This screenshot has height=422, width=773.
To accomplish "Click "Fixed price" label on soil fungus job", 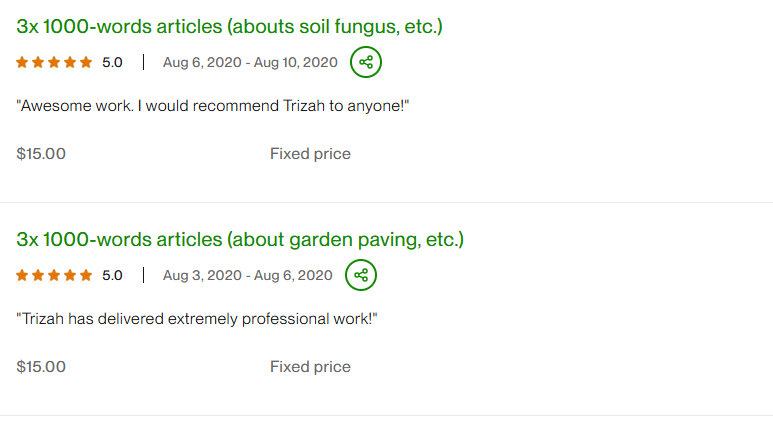I will pos(310,154).
